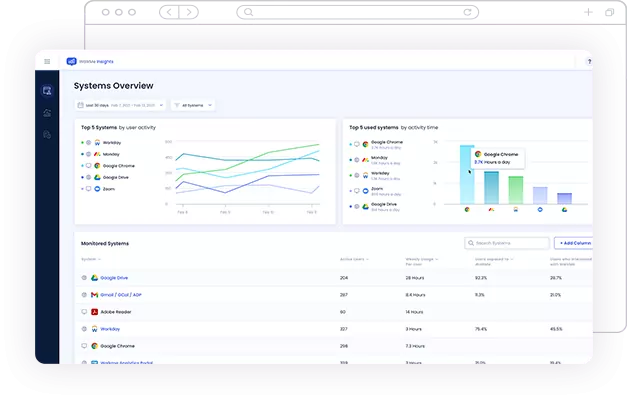Toggle visibility of Zoom in user activity legend

(89, 189)
